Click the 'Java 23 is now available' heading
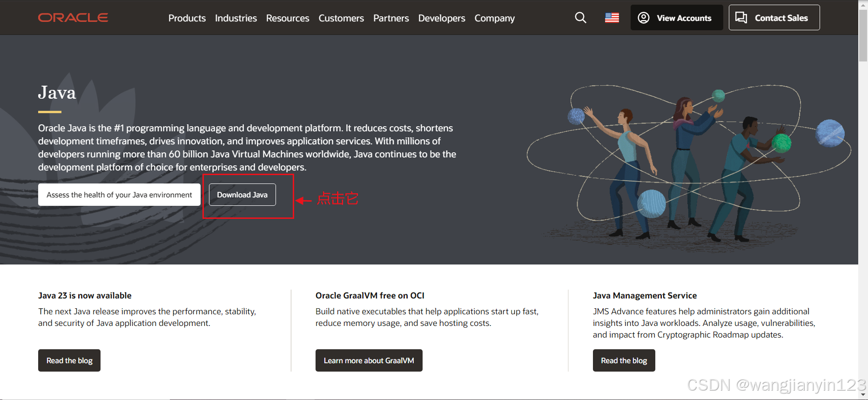 (85, 296)
